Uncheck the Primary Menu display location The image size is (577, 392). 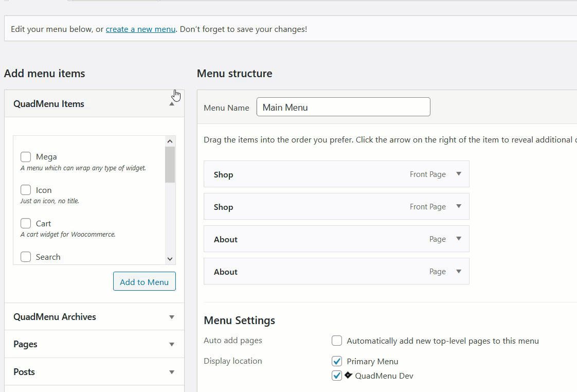(x=337, y=361)
